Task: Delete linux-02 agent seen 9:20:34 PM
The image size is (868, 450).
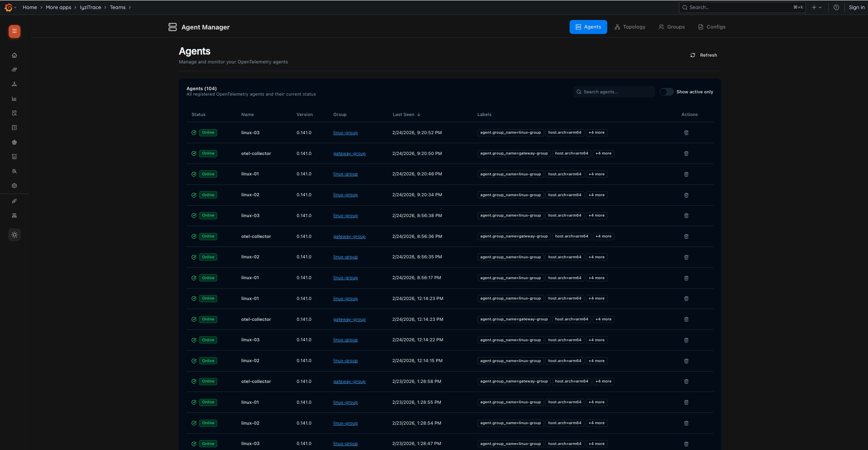Action: [x=686, y=195]
